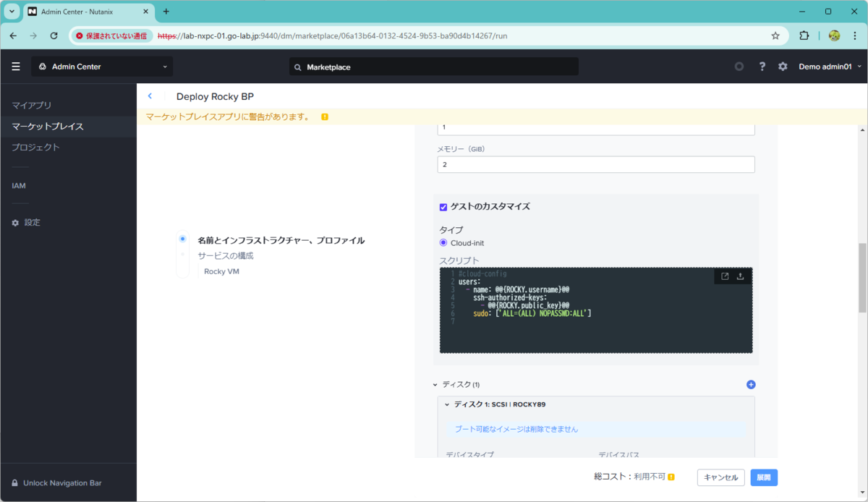Open the browser tab list dropdown
Image resolution: width=868 pixels, height=502 pixels.
[x=12, y=12]
